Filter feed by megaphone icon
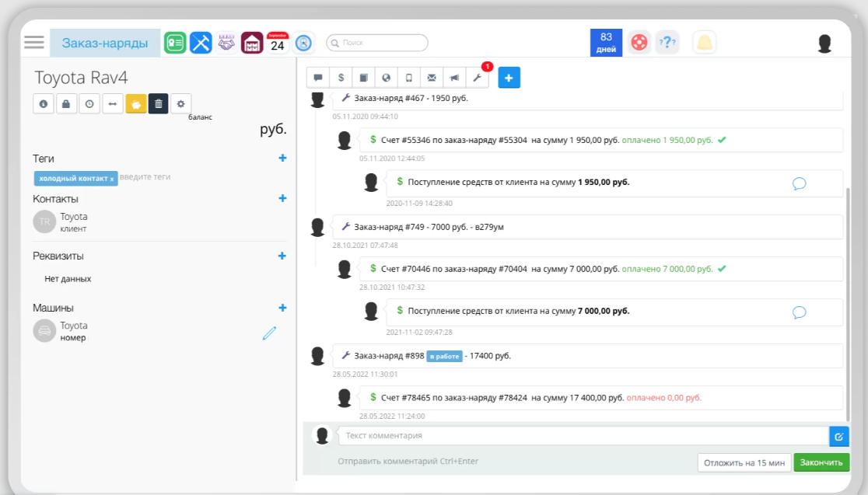The image size is (868, 495). (454, 78)
